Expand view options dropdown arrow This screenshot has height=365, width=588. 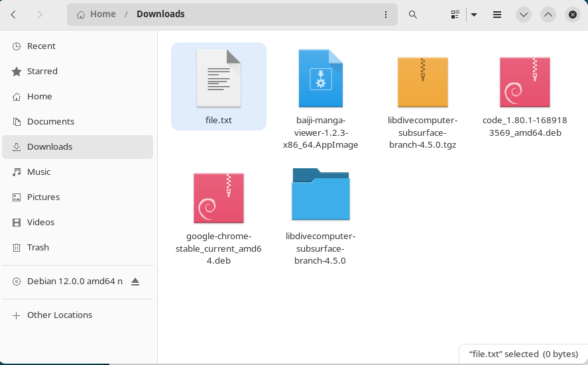474,15
